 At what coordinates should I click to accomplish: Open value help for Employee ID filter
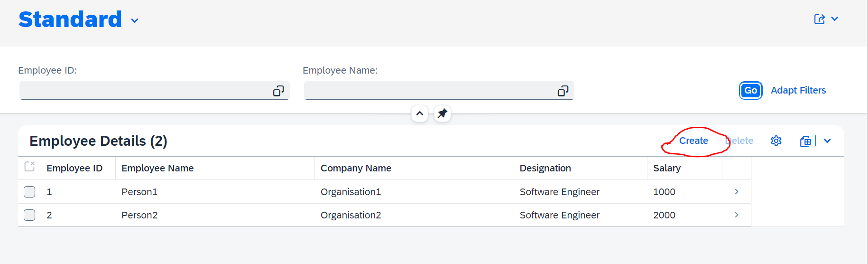tap(278, 91)
